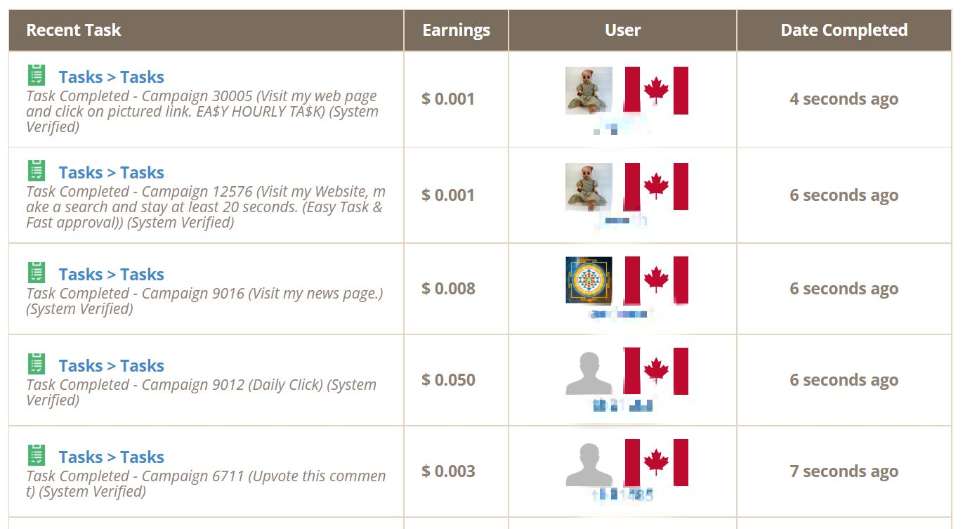This screenshot has height=529, width=970.
Task: Click the Earnings column header
Action: point(456,30)
